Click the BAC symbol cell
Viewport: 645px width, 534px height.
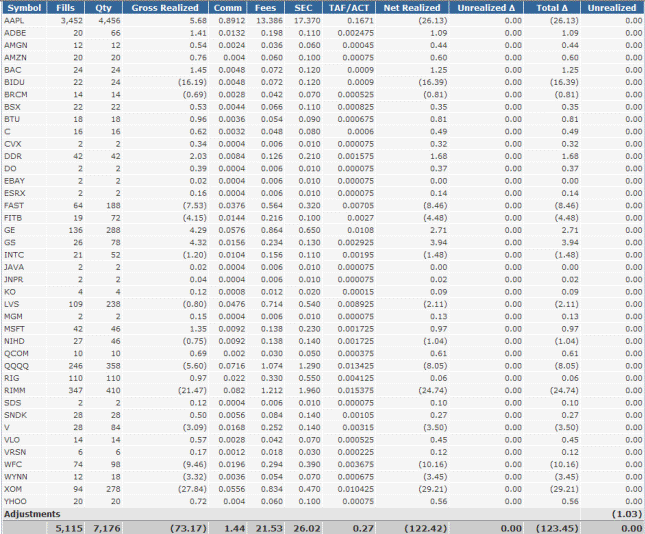[x=13, y=70]
